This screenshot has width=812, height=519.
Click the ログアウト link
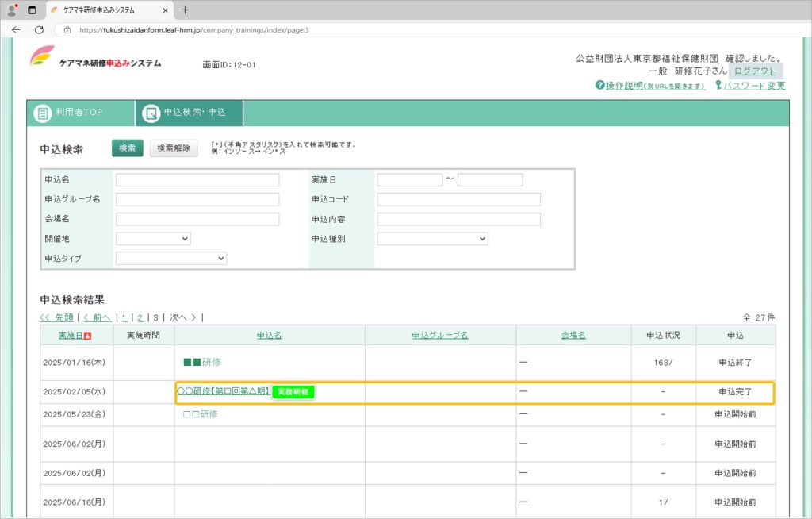[x=755, y=71]
